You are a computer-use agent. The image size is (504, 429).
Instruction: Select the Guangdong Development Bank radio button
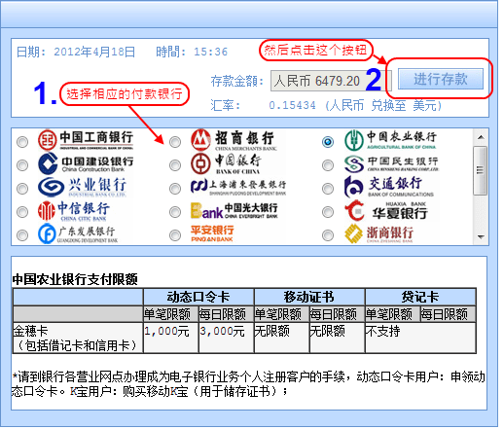(22, 235)
